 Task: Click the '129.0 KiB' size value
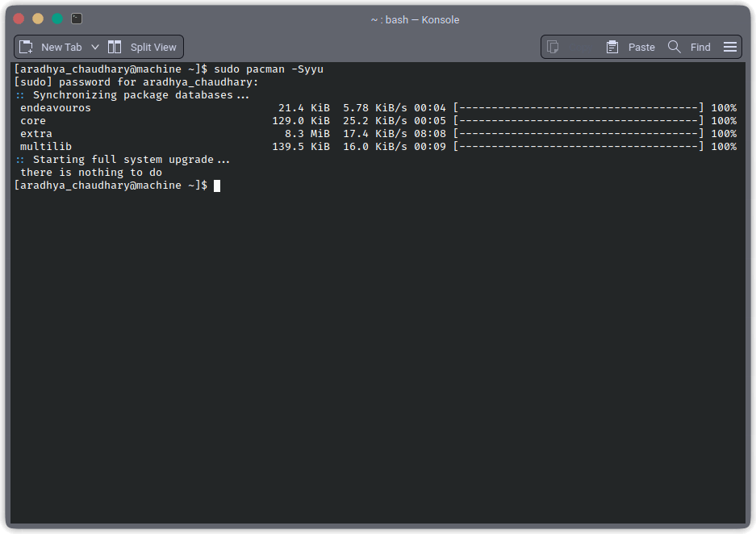(x=301, y=121)
